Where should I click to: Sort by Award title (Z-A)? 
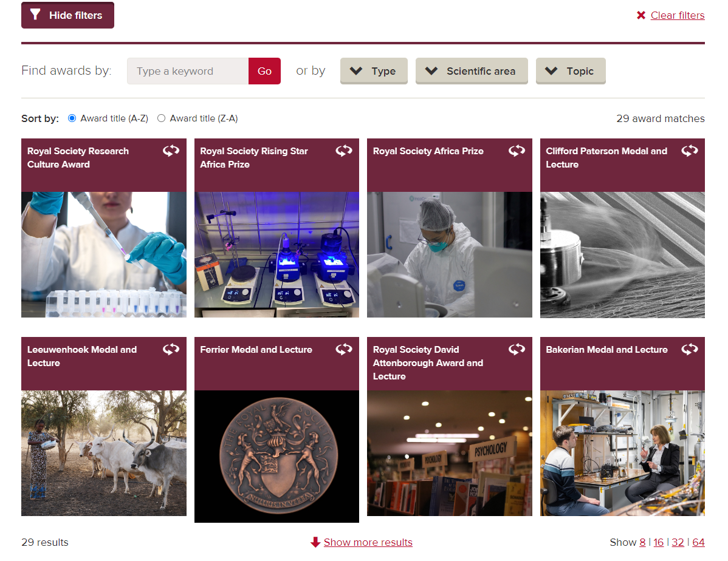click(161, 118)
